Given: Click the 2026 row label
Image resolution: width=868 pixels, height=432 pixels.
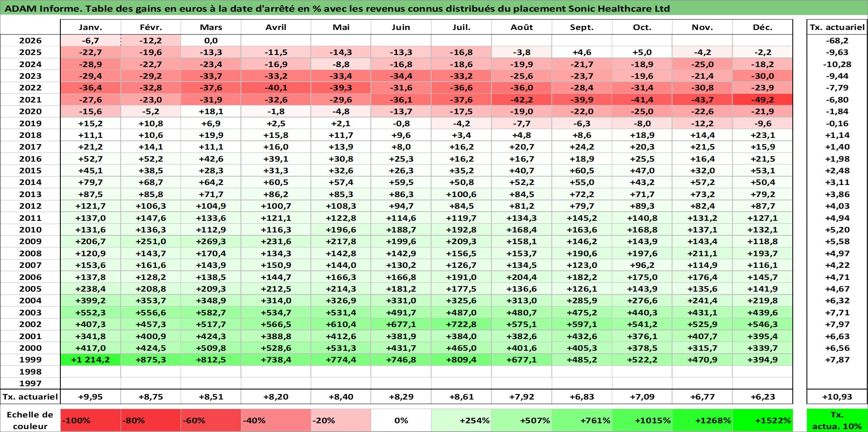Looking at the screenshot, I should (x=30, y=40).
